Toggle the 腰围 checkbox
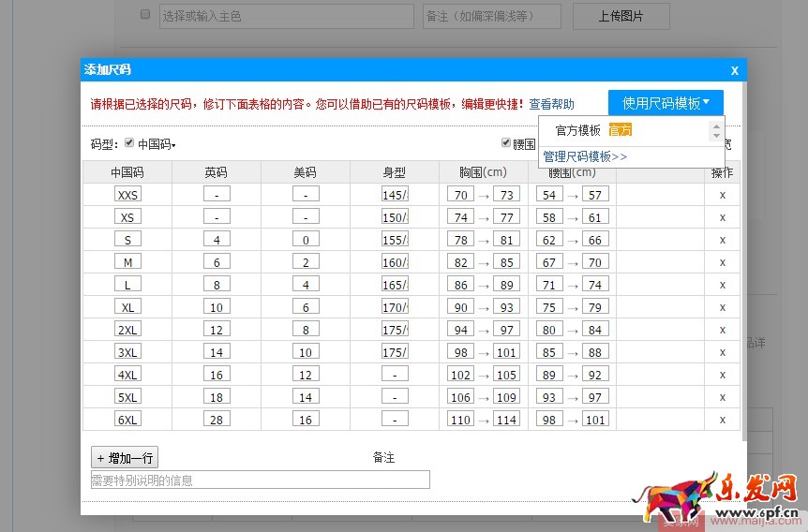Screen dimensions: 808x532 pos(506,143)
